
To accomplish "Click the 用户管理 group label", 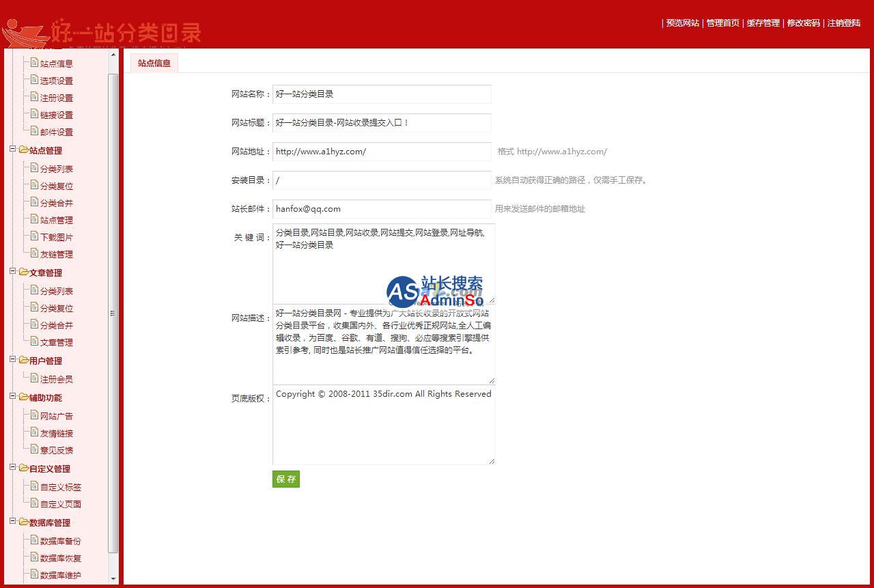I will [46, 361].
